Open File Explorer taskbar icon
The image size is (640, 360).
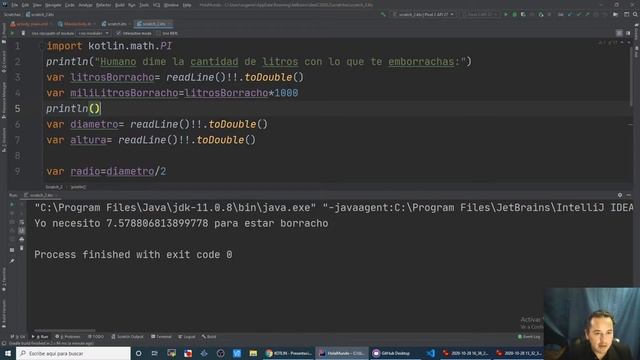(253, 353)
